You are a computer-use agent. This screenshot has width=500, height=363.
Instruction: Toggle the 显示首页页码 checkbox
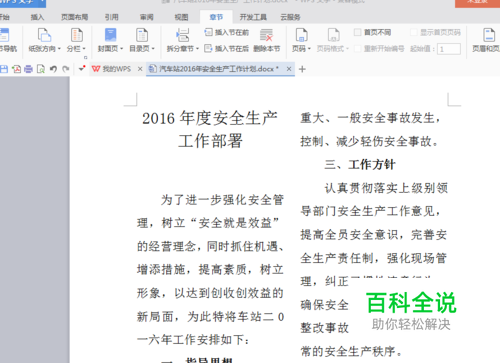coord(414,32)
